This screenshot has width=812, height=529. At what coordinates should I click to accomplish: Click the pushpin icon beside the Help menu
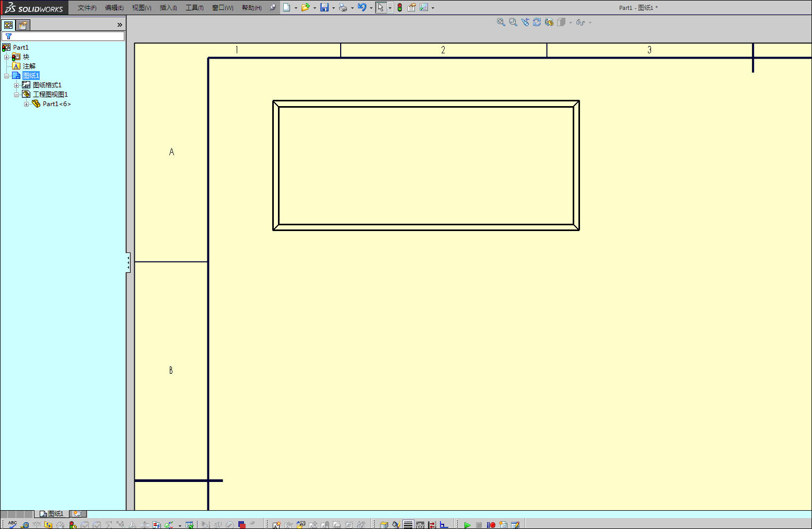(273, 7)
